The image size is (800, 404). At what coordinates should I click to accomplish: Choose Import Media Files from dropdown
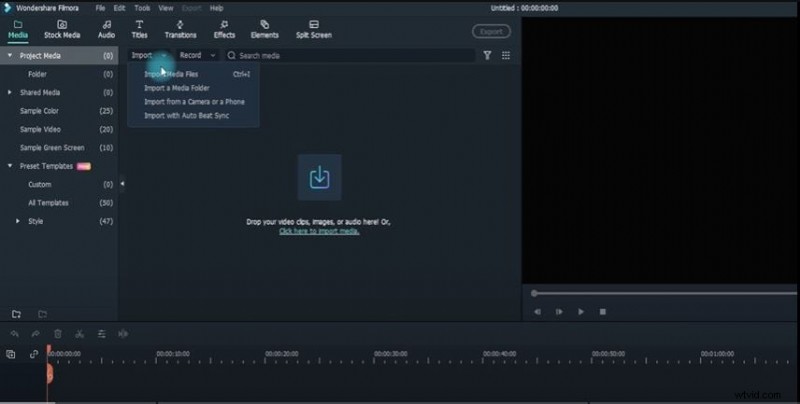(171, 74)
